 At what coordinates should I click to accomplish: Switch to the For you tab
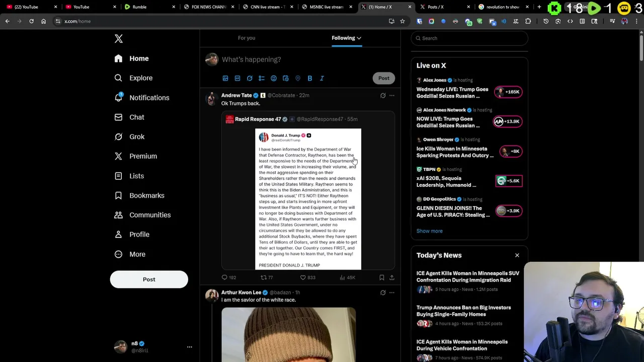tap(247, 38)
